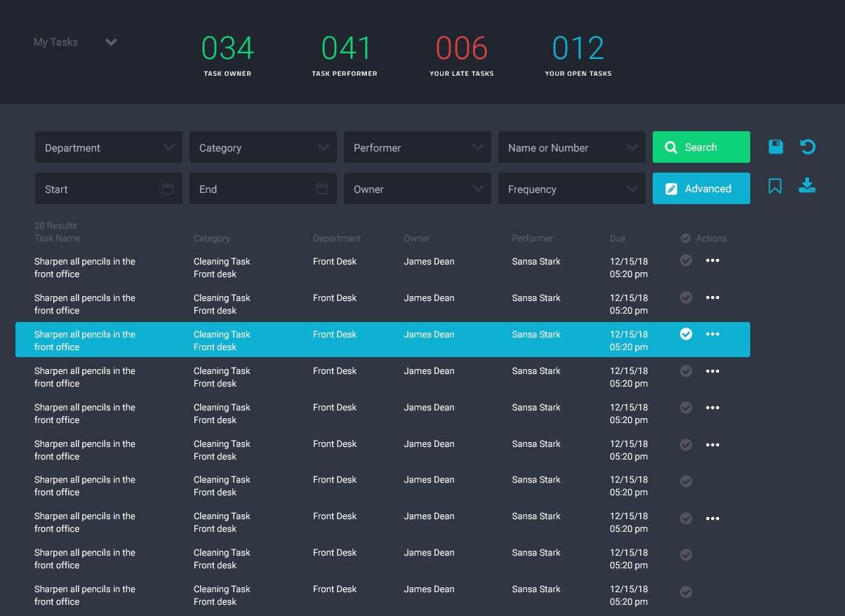Open the calendar icon in the Start field

(168, 189)
